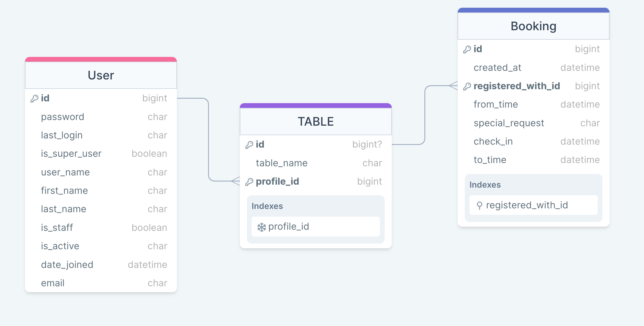This screenshot has width=644, height=326.
Task: Click the key icon on TABLE id row
Action: tap(249, 145)
